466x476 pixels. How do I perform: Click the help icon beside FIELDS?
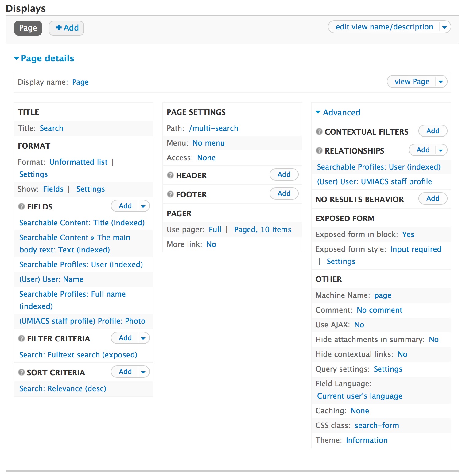click(21, 206)
